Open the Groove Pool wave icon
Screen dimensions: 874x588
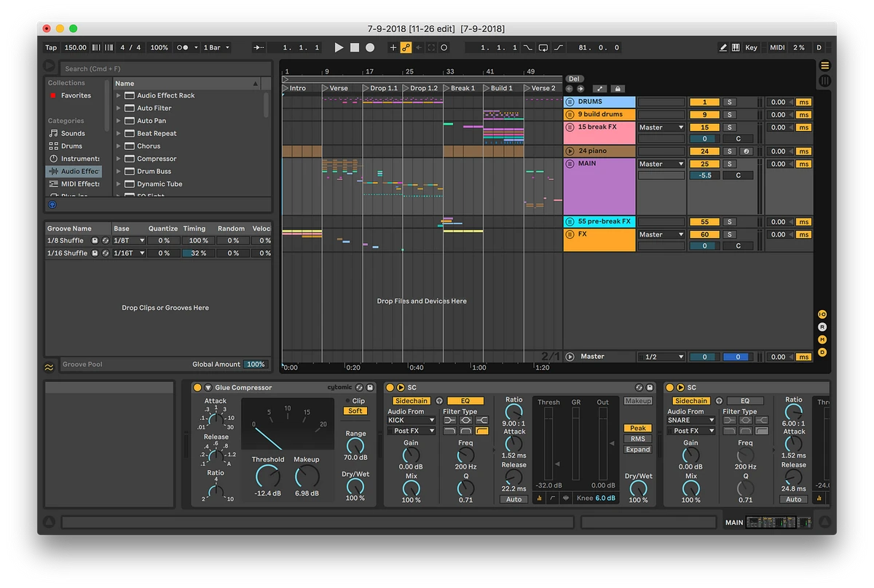click(49, 367)
